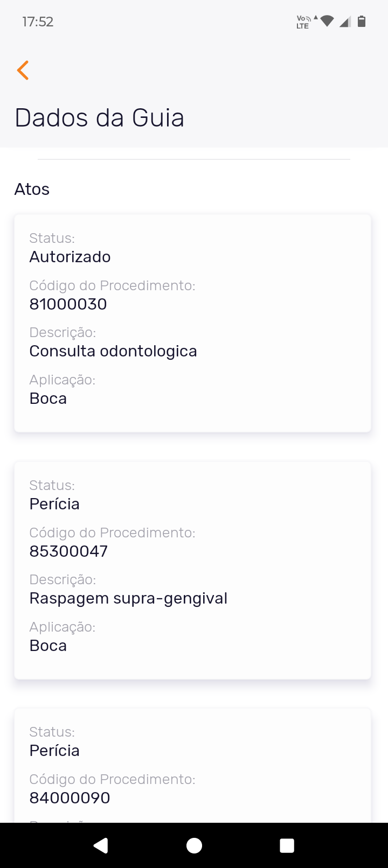The width and height of the screenshot is (388, 868).
Task: Tap the Dados da Guia title
Action: pos(99,118)
